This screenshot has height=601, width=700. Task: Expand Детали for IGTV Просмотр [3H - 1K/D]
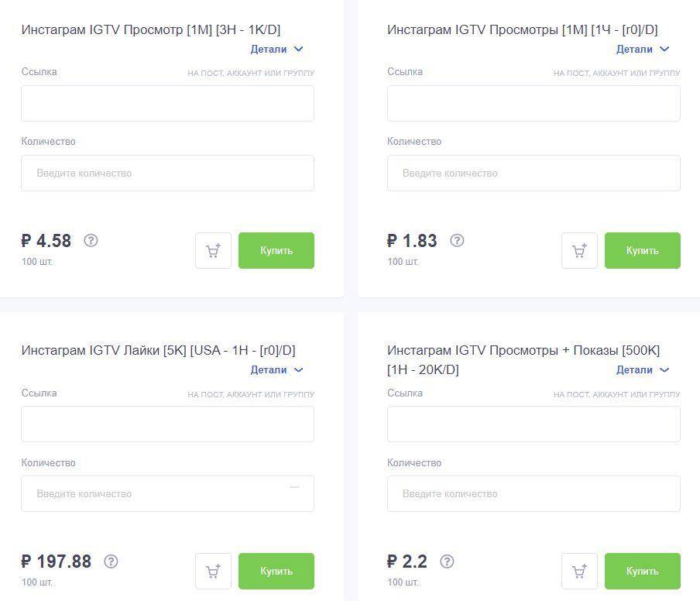(x=276, y=49)
